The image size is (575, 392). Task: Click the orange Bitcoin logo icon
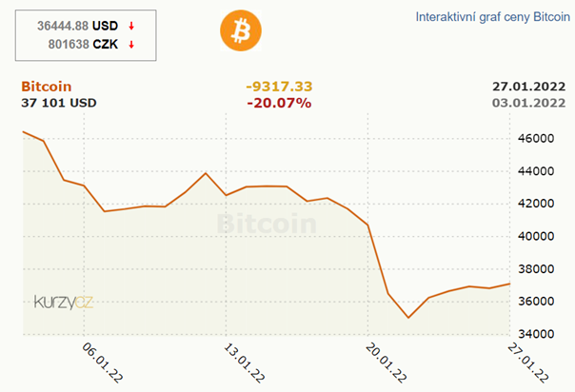[239, 30]
